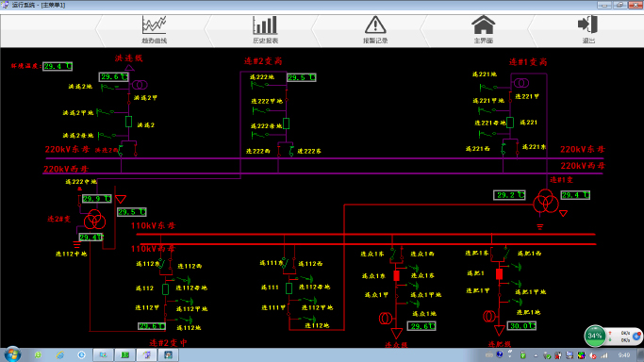The height and width of the screenshot is (362, 644).
Task: Expand hidden system tray icons arrow
Action: tap(536, 355)
